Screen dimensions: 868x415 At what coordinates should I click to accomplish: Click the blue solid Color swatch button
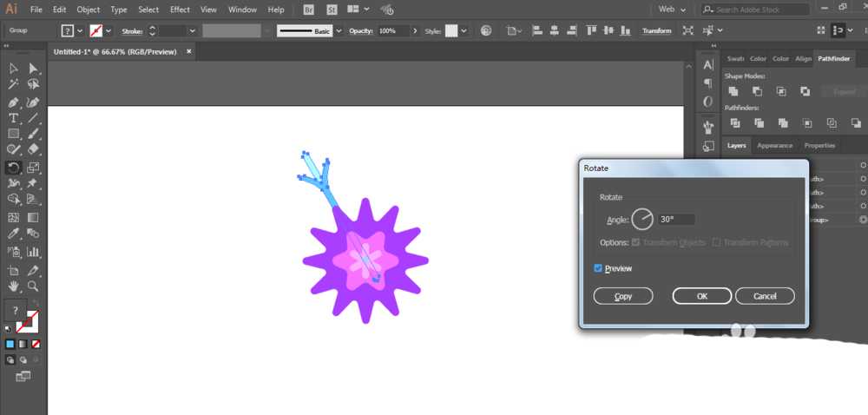(10, 344)
